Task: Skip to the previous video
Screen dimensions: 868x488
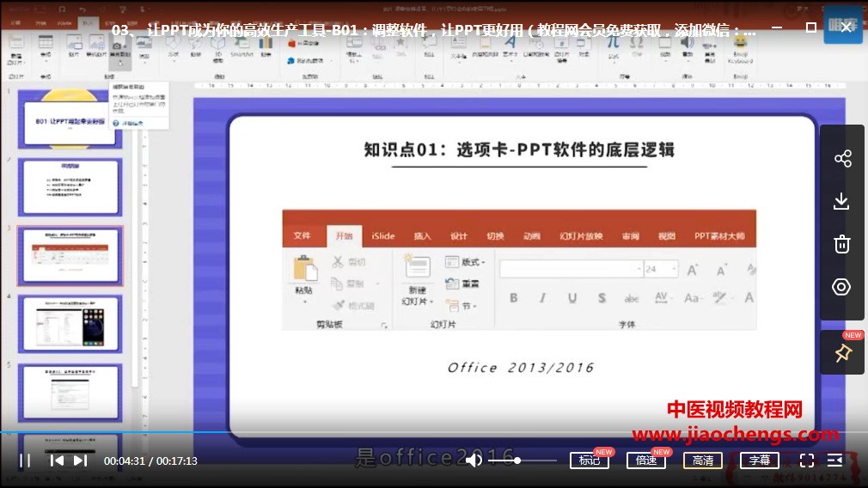Action: coord(57,461)
